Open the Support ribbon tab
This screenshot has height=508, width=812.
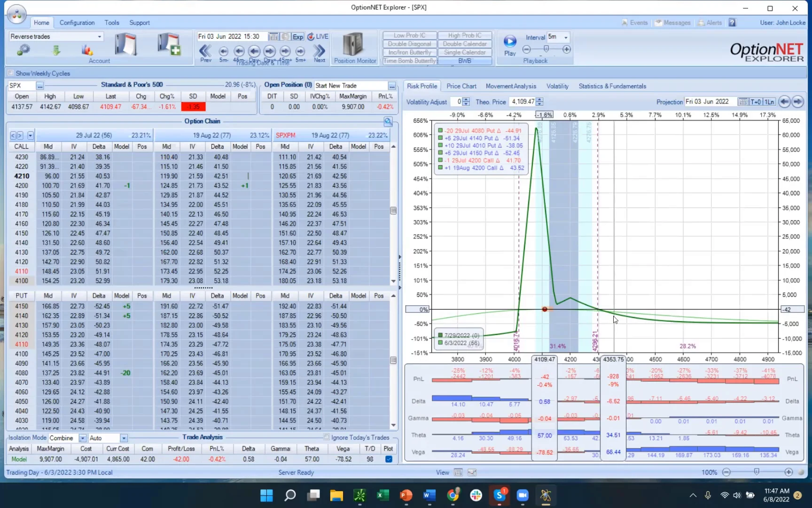(140, 23)
